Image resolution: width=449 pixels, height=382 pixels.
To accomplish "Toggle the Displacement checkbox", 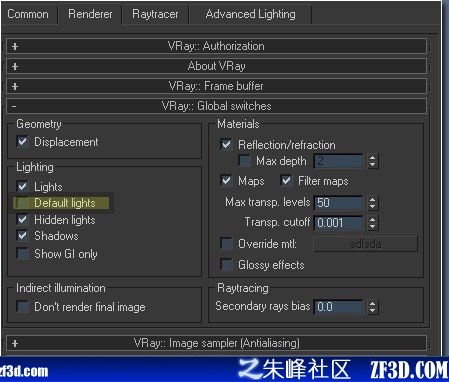I will 22,141.
